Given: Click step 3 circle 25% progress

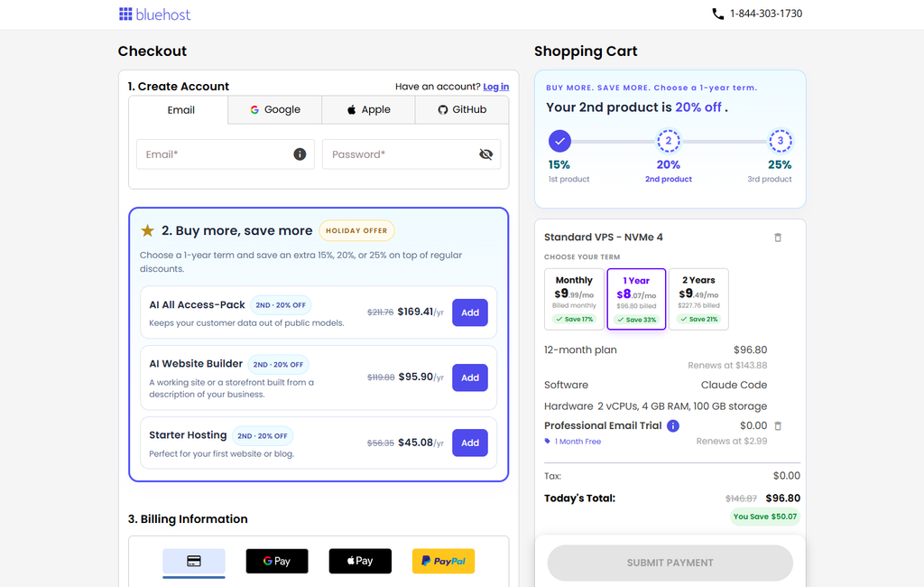Looking at the screenshot, I should [781, 141].
